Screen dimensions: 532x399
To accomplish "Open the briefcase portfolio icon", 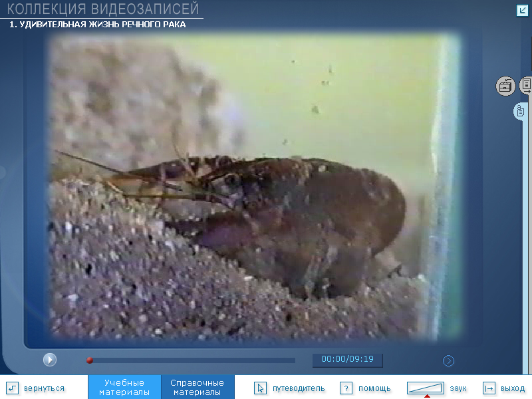I will [x=505, y=86].
